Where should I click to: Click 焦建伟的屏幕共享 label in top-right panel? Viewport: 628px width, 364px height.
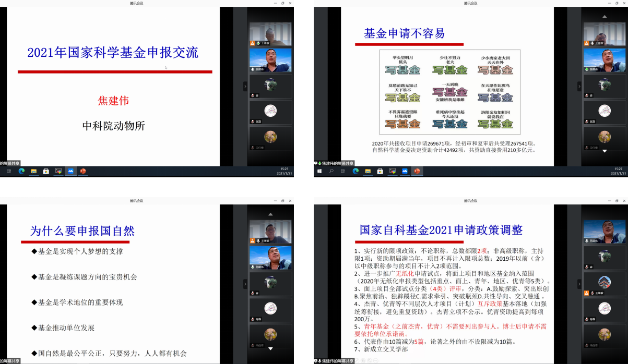coord(338,163)
